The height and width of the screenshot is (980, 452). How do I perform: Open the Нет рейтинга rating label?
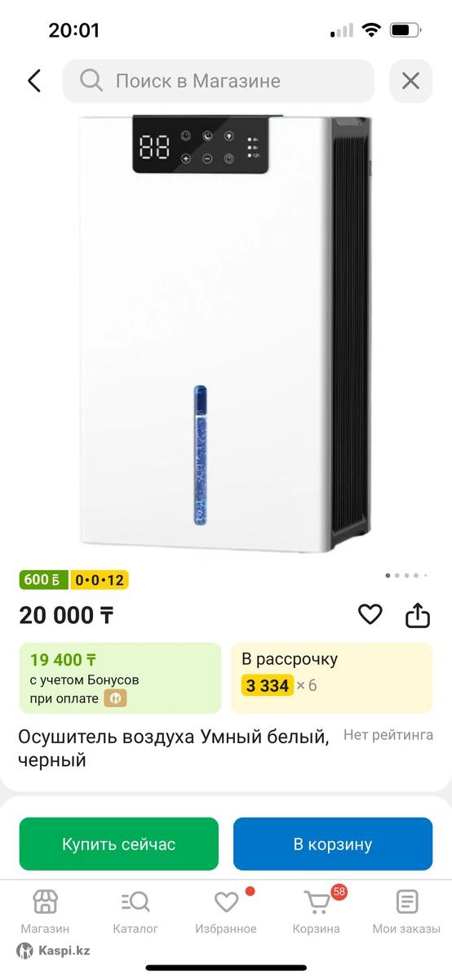click(x=388, y=735)
